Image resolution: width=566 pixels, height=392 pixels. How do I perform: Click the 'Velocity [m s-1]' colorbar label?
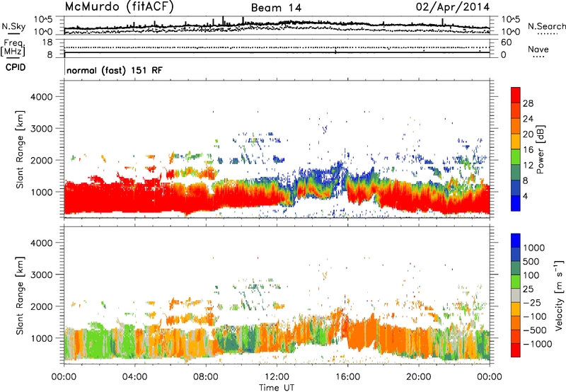(x=559, y=294)
